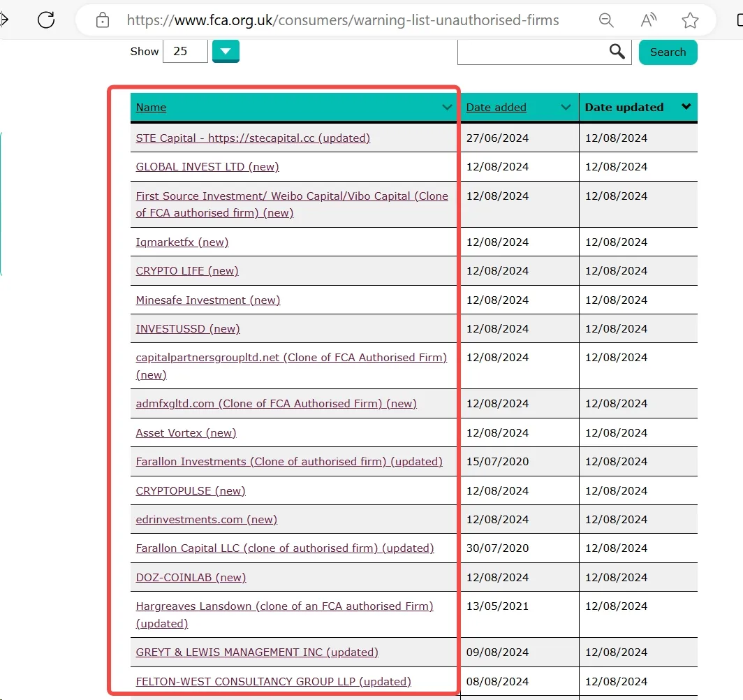
Task: Open First Source Investment/Weibo Capital link
Action: (x=292, y=204)
